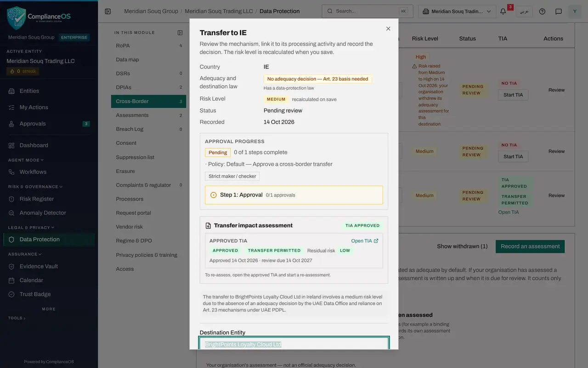Select RoPA in the module menu
The width and height of the screenshot is (588, 368).
tap(148, 46)
